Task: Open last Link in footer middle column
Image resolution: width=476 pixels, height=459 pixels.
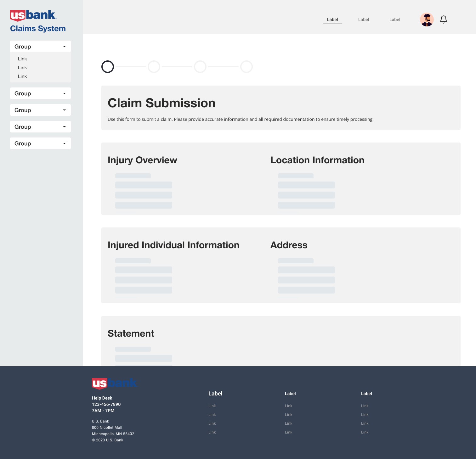Action: point(289,432)
